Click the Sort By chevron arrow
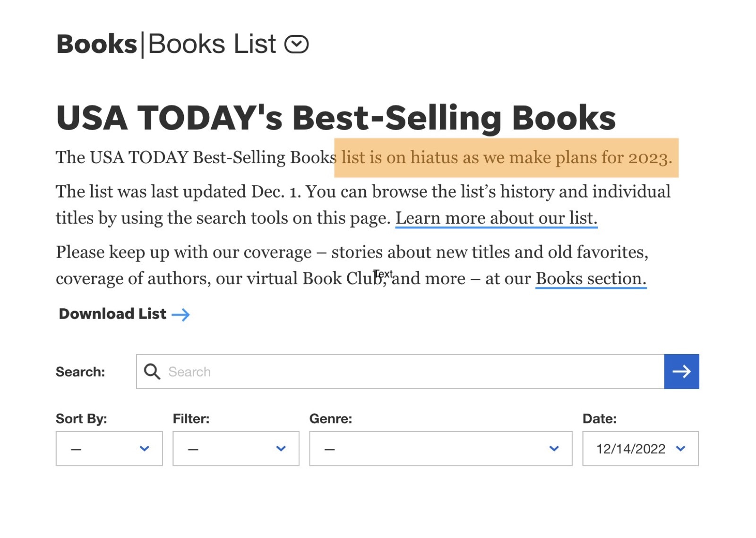This screenshot has height=538, width=756. pos(145,449)
